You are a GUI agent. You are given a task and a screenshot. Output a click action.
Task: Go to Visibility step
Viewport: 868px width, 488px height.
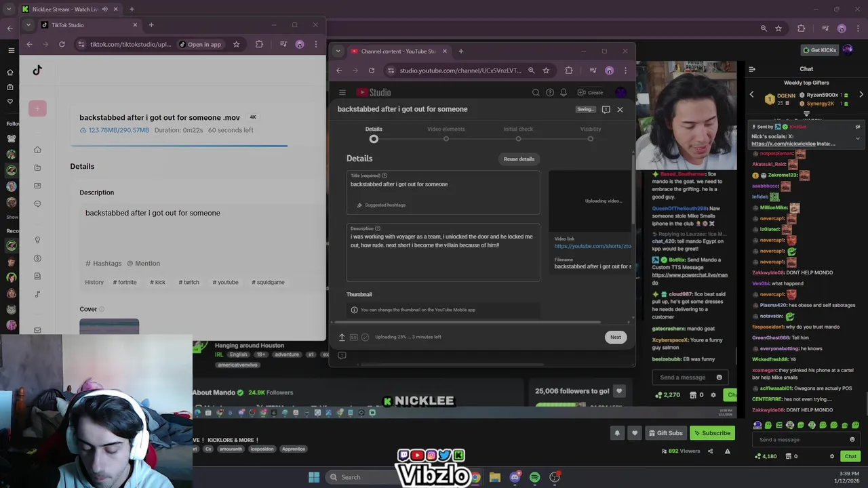[x=590, y=134]
